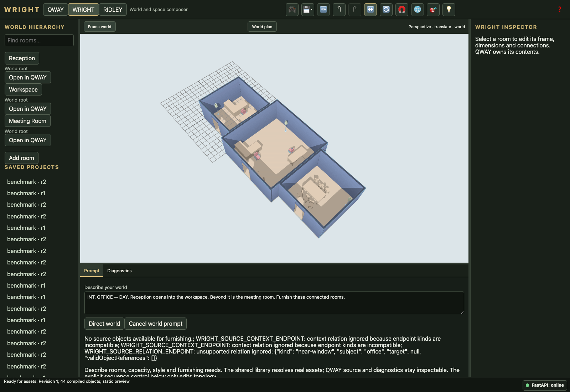The width and height of the screenshot is (570, 392).
Task: Switch to the RIDLEY tab
Action: (x=113, y=10)
